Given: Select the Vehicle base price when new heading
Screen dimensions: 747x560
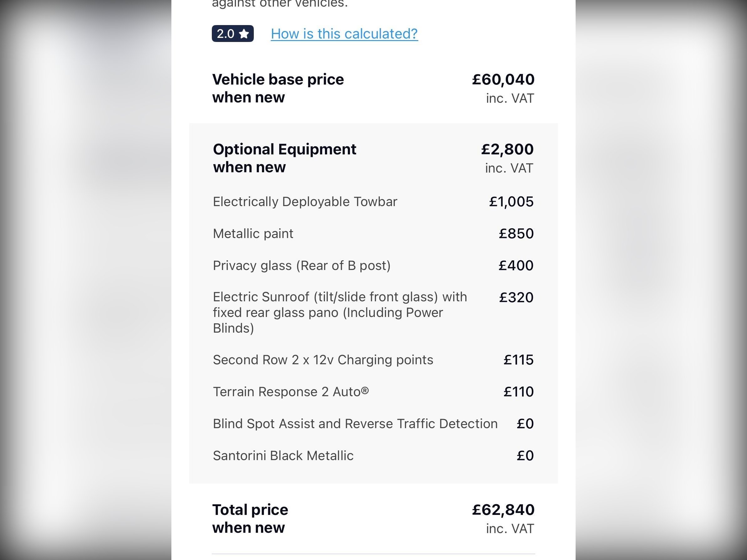Looking at the screenshot, I should (x=278, y=88).
